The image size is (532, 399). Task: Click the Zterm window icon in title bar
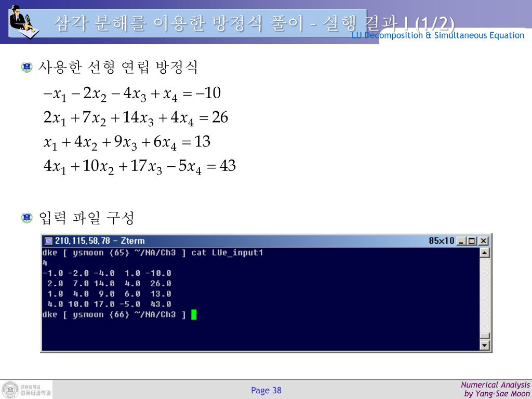coord(48,241)
